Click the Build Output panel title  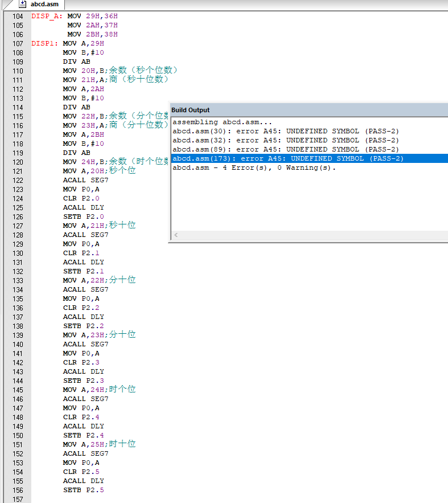tap(190, 110)
